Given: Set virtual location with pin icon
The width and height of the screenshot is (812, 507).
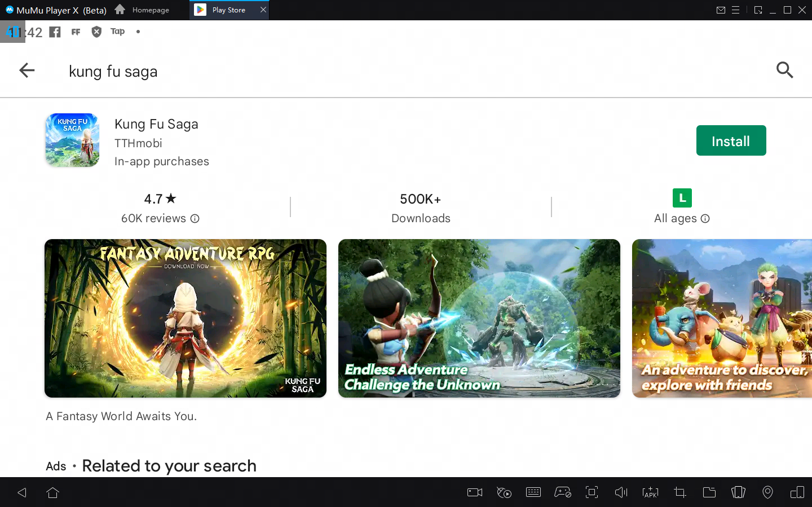Looking at the screenshot, I should coord(768,492).
